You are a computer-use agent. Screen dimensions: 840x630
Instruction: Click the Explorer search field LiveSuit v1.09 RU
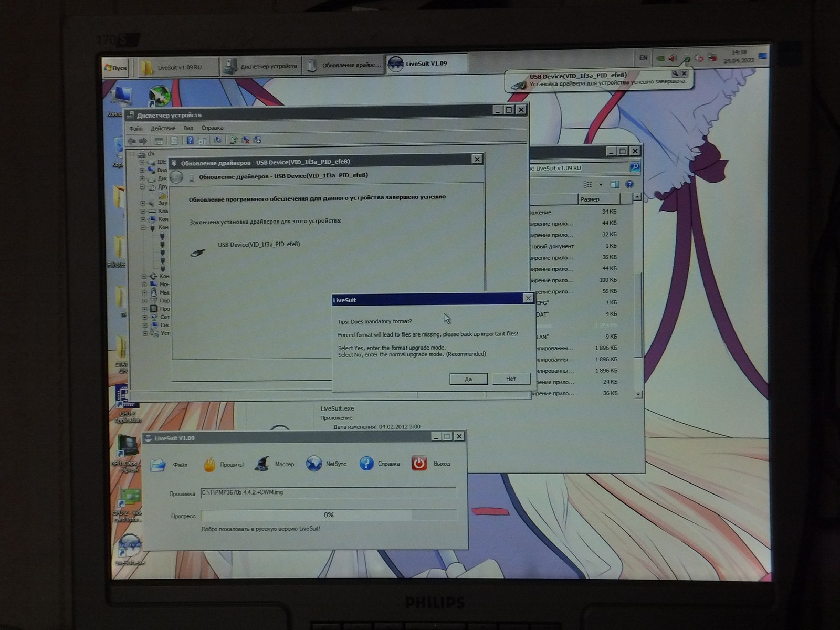pyautogui.click(x=580, y=168)
